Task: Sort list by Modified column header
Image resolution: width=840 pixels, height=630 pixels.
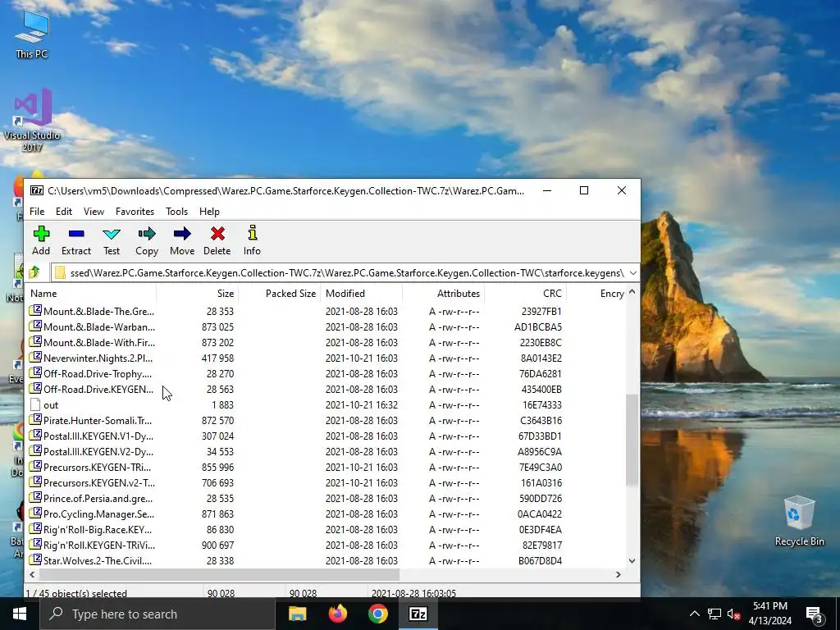Action: pyautogui.click(x=361, y=294)
